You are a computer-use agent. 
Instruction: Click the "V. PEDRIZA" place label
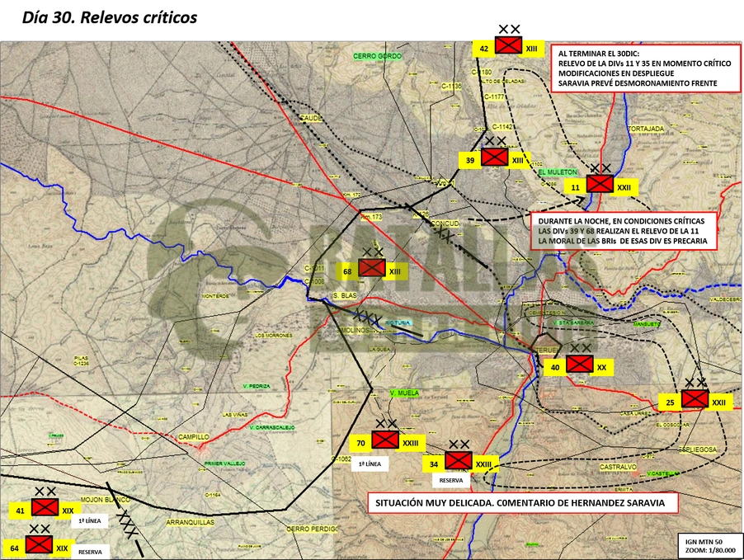point(257,386)
